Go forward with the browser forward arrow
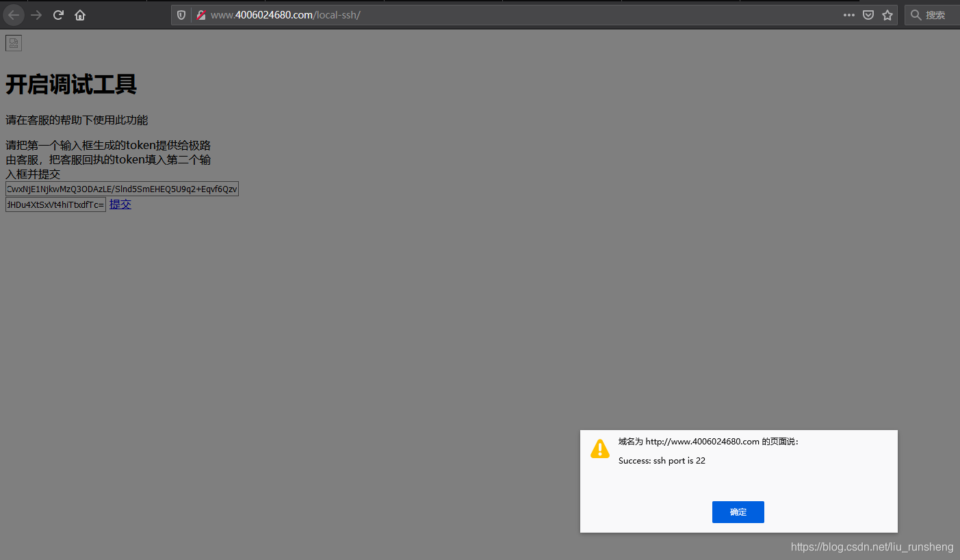 pyautogui.click(x=36, y=15)
